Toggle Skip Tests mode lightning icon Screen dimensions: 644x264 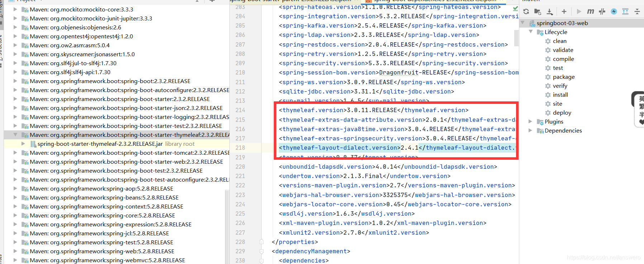(x=614, y=11)
